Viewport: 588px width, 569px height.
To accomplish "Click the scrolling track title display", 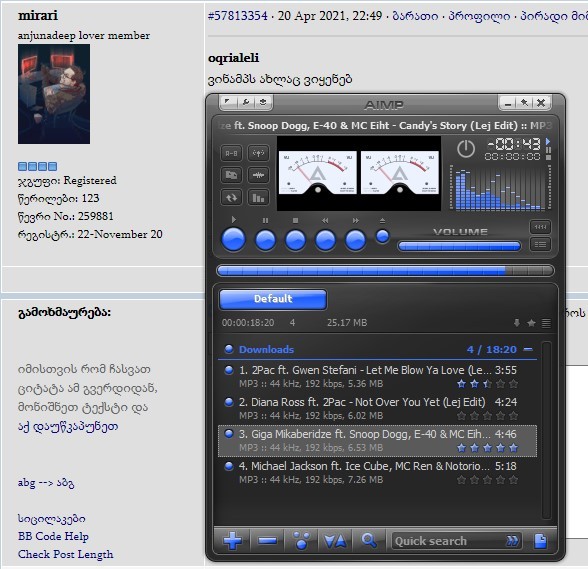I will click(x=385, y=125).
